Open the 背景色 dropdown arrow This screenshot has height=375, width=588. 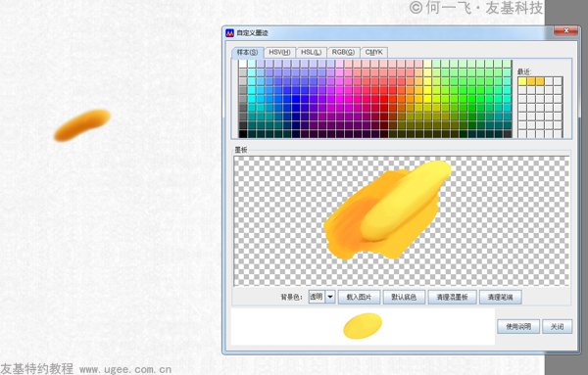pyautogui.click(x=330, y=297)
